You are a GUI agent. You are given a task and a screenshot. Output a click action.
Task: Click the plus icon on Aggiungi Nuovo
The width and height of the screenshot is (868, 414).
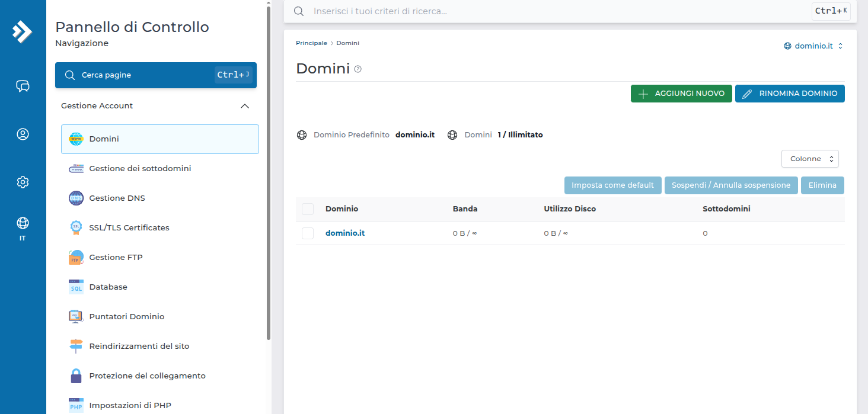click(x=643, y=94)
